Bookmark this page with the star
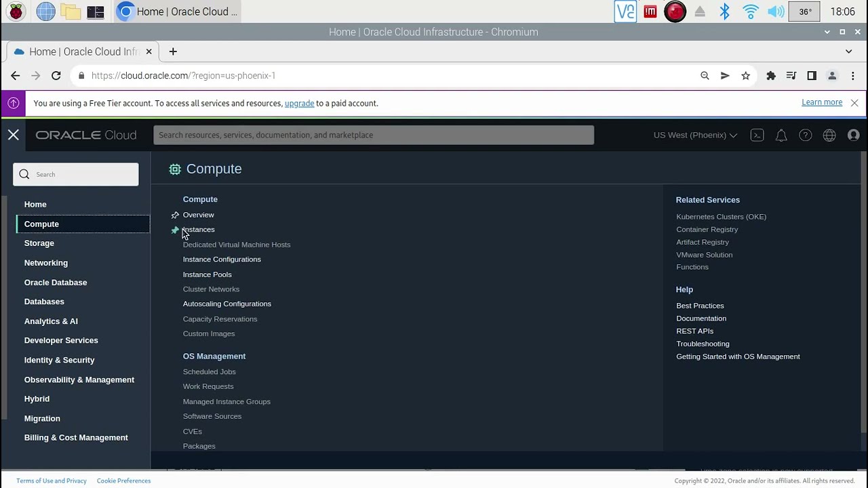868x488 pixels. pos(745,76)
